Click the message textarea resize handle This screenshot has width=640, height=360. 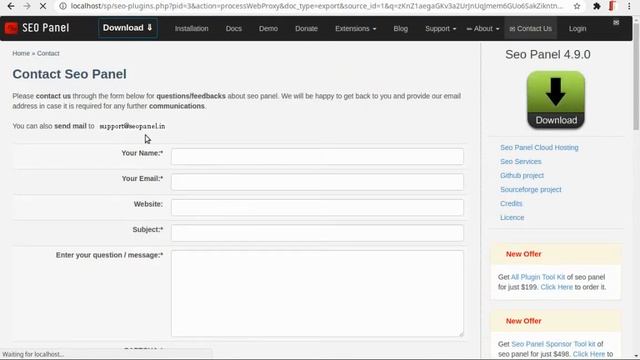(461, 334)
